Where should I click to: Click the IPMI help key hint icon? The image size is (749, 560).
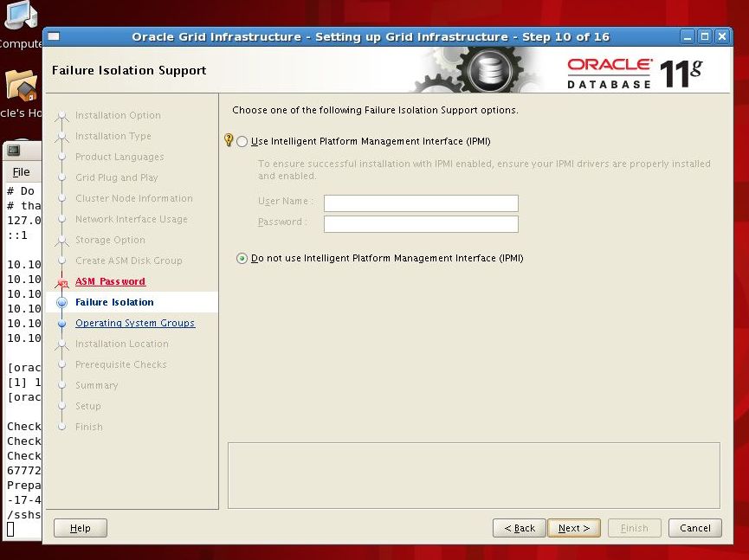coord(229,140)
